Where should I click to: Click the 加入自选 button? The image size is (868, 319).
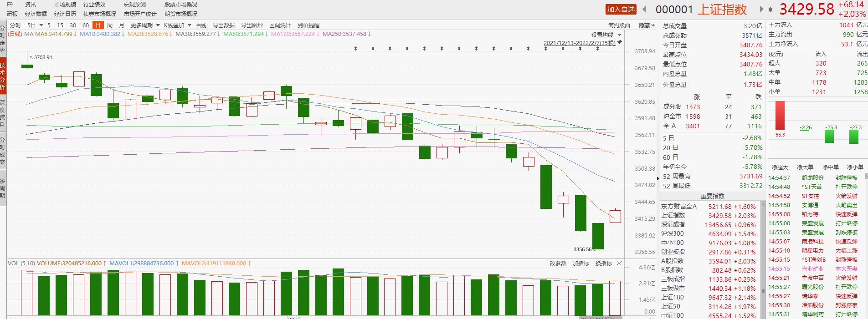click(621, 10)
